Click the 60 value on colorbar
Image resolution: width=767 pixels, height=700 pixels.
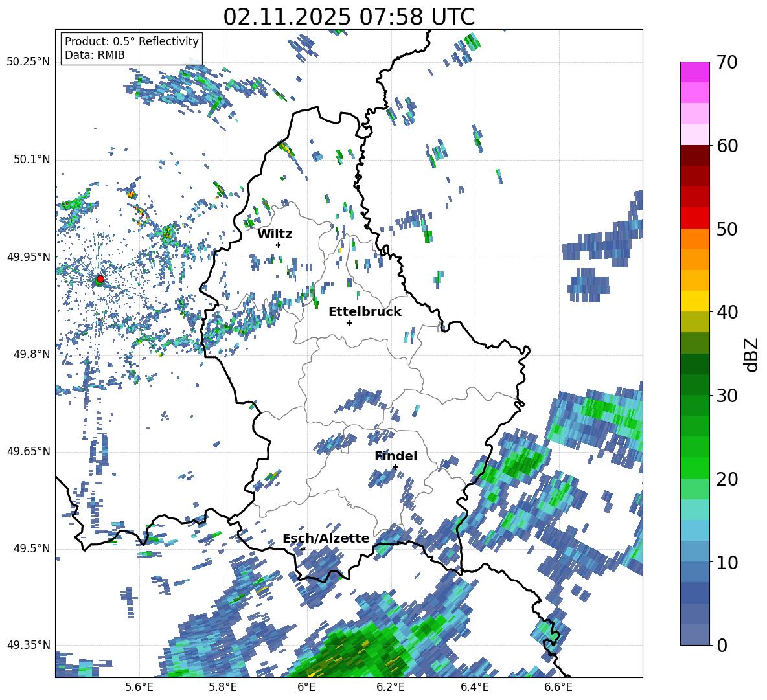click(x=727, y=146)
